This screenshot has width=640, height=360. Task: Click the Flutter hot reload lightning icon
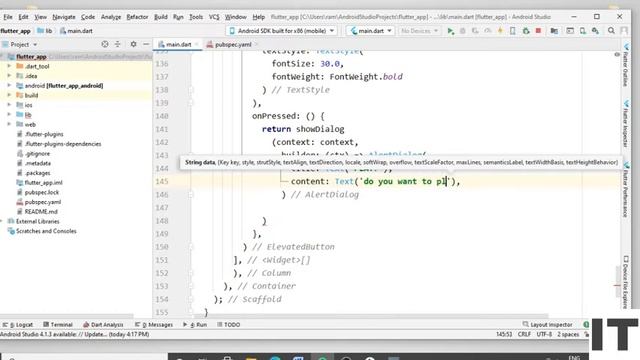[x=500, y=31]
